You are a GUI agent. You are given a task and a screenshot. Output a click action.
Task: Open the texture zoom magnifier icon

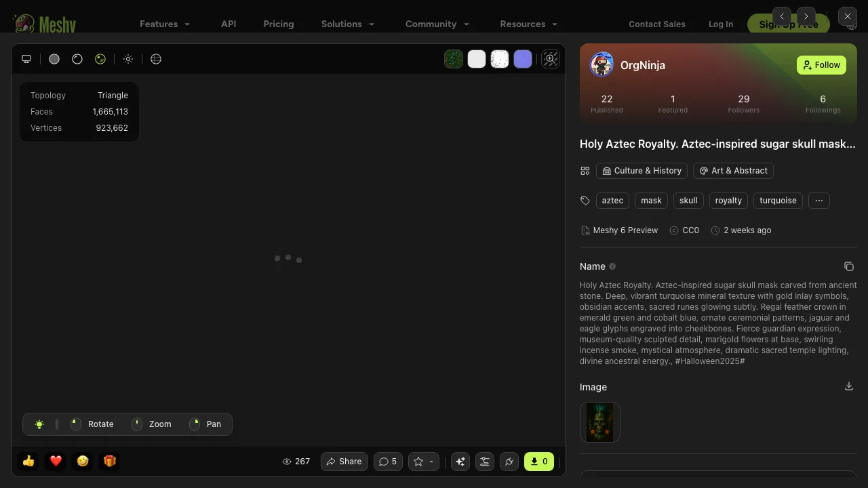pyautogui.click(x=550, y=59)
